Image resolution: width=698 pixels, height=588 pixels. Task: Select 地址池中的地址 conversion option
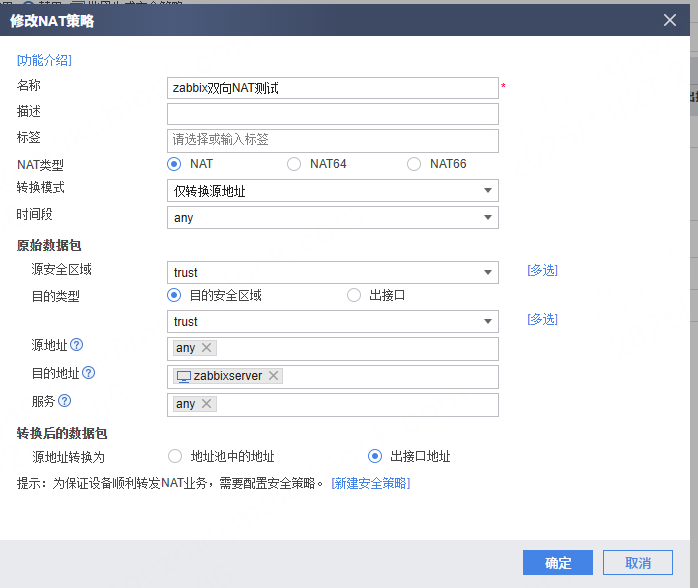click(175, 456)
